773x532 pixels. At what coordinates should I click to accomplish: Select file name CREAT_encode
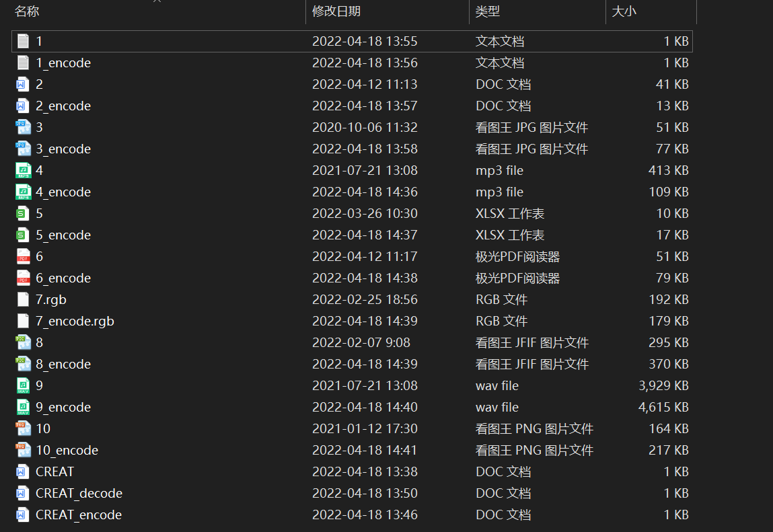point(79,515)
